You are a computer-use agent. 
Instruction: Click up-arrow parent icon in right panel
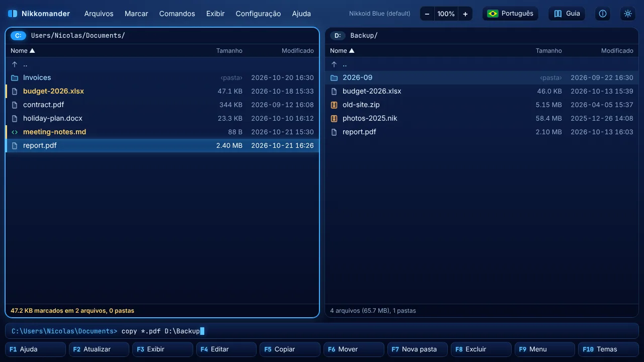334,64
